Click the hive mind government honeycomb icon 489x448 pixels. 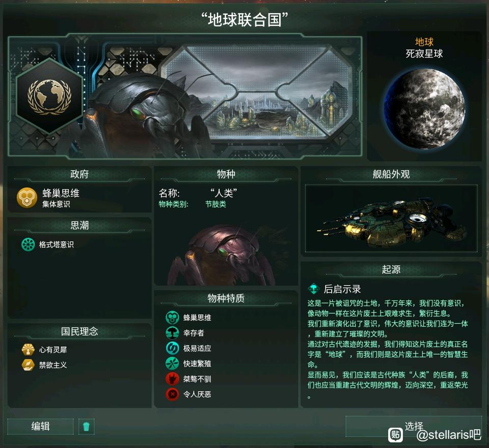(x=27, y=198)
